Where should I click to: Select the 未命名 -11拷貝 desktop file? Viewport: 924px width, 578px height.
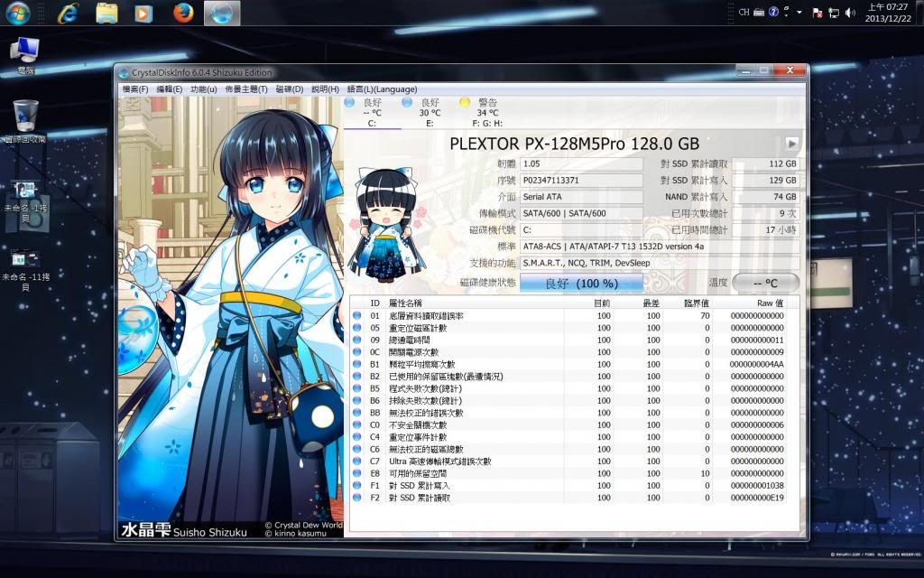[25, 270]
